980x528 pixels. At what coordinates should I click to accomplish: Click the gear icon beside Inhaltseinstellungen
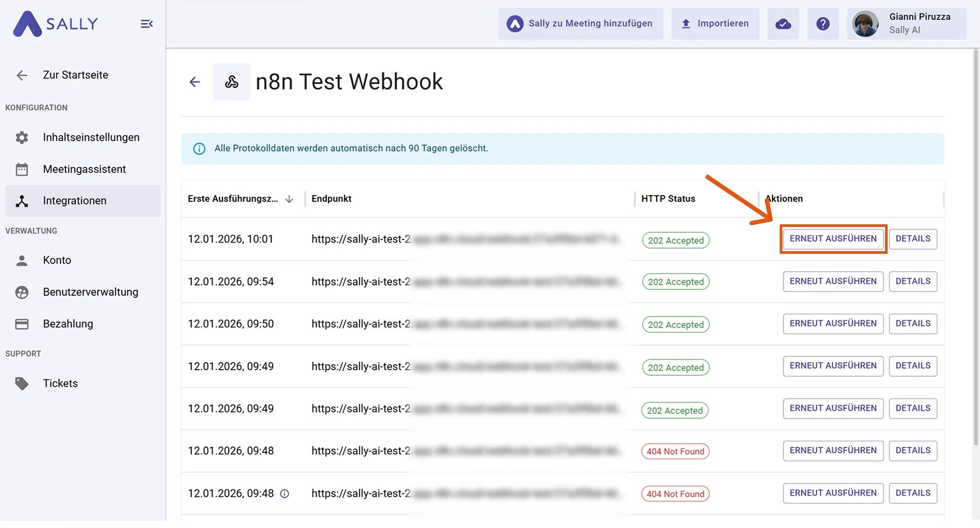pyautogui.click(x=21, y=137)
